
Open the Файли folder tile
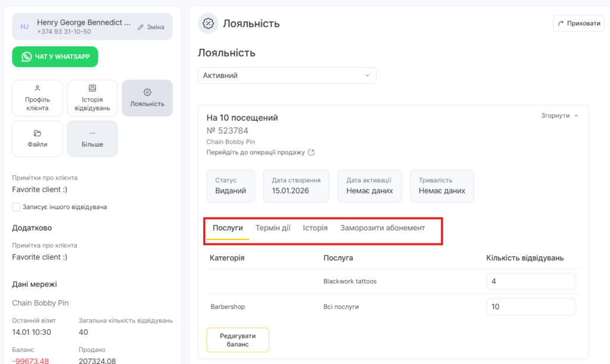[x=37, y=138]
